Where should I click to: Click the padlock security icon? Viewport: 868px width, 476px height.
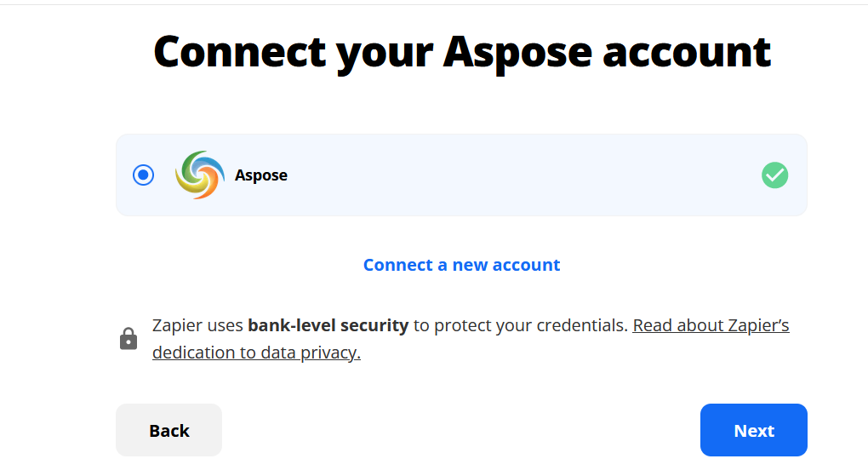pos(128,339)
